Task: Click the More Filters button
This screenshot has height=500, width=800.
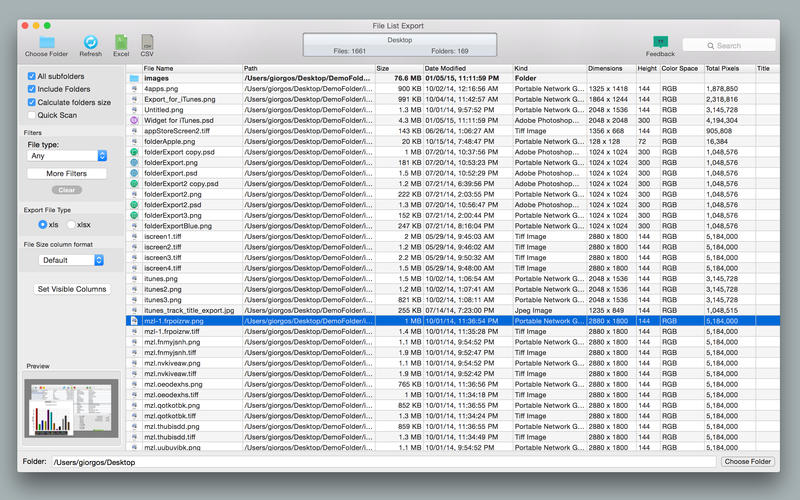Action: pos(67,174)
